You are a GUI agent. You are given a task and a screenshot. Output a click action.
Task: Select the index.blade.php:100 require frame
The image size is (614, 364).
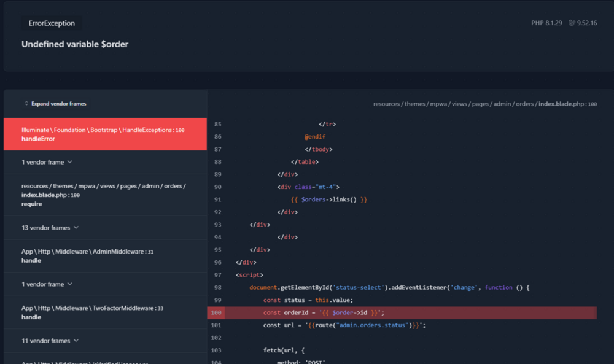(x=106, y=195)
